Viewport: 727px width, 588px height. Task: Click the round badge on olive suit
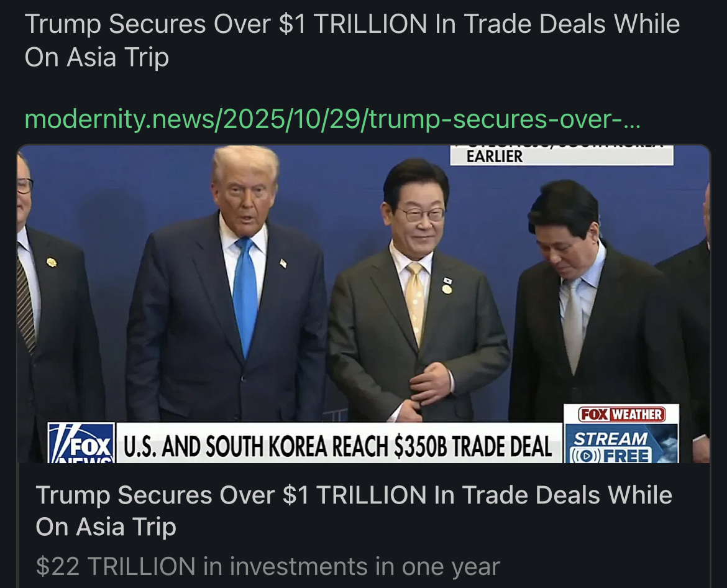[447, 289]
